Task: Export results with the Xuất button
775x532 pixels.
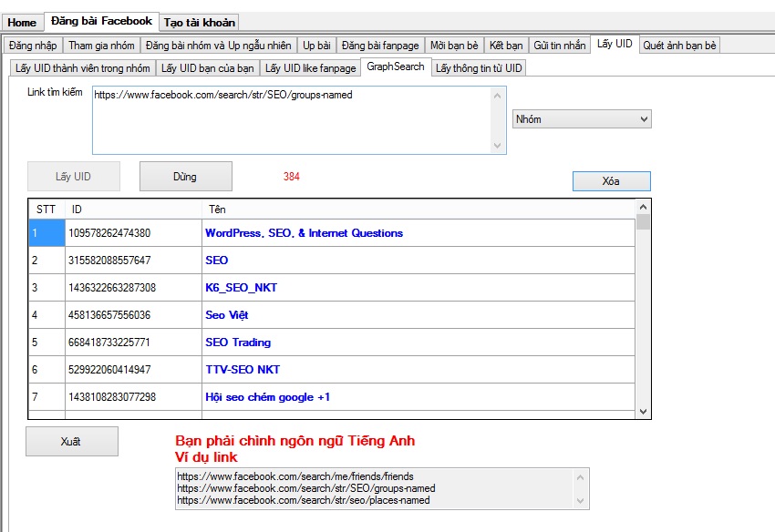Action: tap(72, 442)
